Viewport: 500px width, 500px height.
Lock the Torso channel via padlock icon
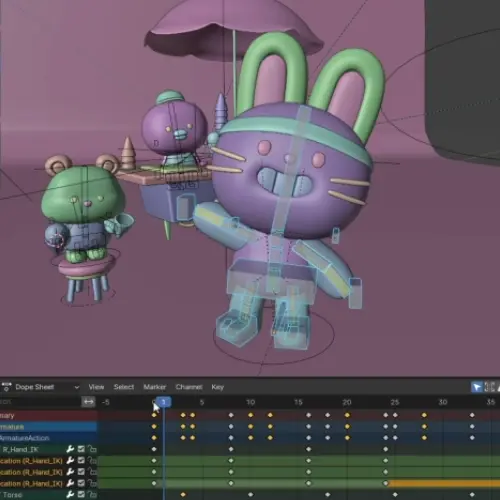click(x=92, y=495)
